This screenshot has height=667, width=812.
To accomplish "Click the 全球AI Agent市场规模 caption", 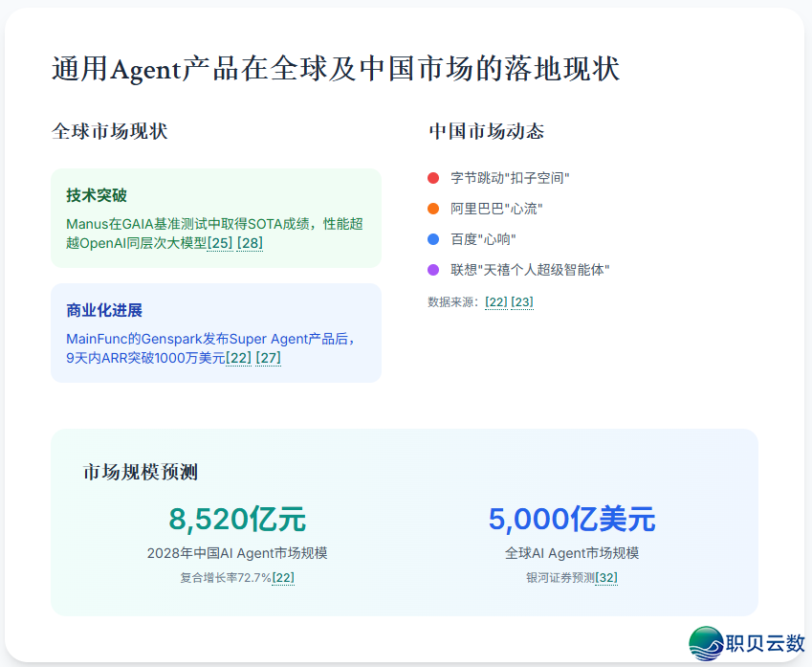I will tap(572, 553).
